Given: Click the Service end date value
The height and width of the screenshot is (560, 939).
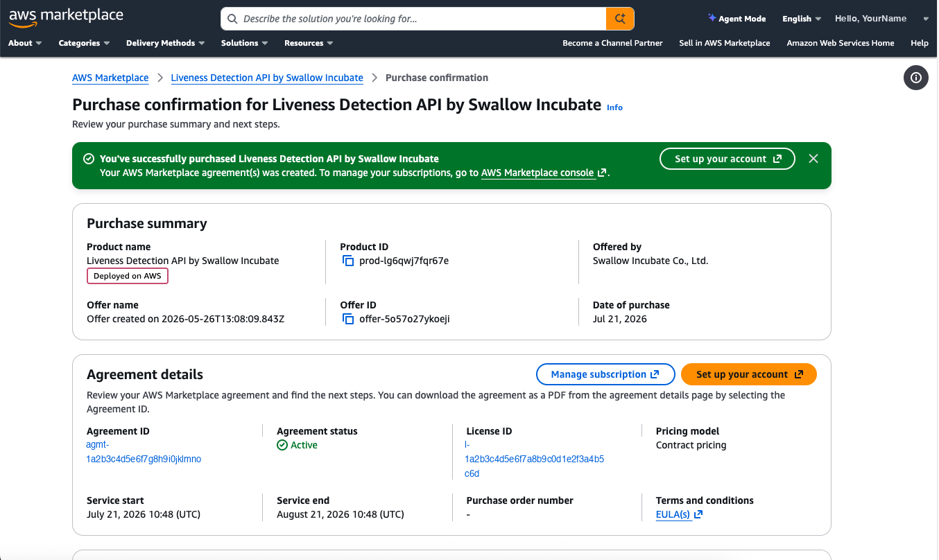Looking at the screenshot, I should coord(341,514).
